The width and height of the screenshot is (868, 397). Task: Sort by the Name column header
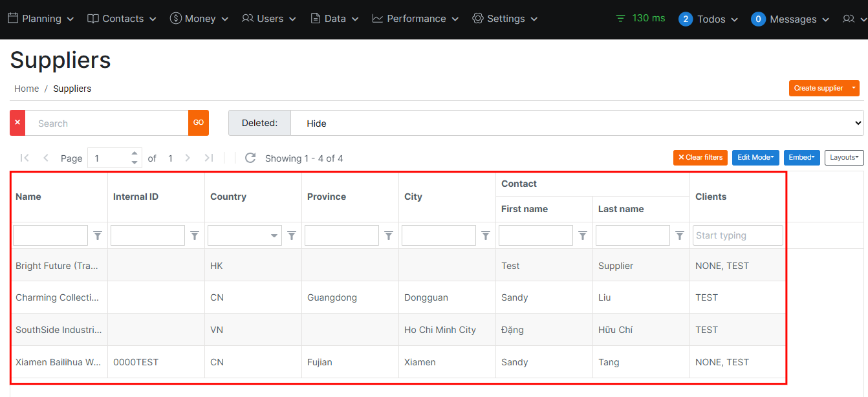pyautogui.click(x=59, y=197)
